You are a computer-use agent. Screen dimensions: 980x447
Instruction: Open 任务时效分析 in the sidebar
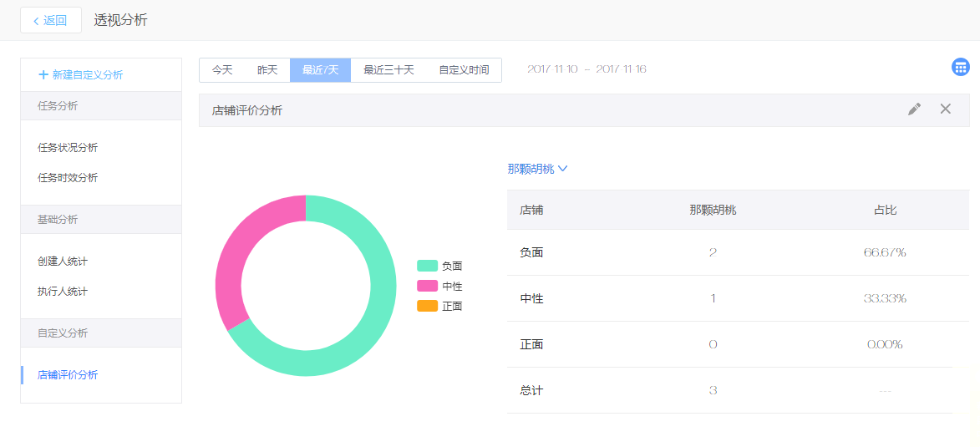[x=68, y=178]
